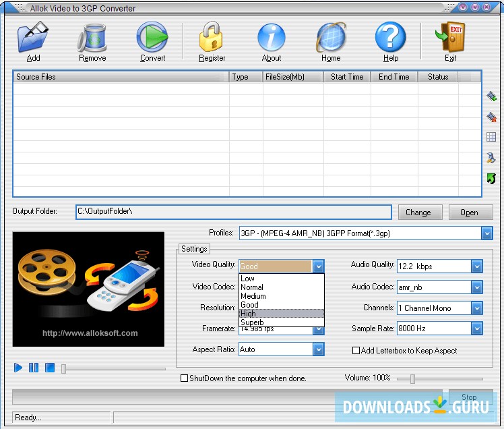Click the Volume: 100% label
Image resolution: width=504 pixels, height=429 pixels.
click(x=367, y=378)
